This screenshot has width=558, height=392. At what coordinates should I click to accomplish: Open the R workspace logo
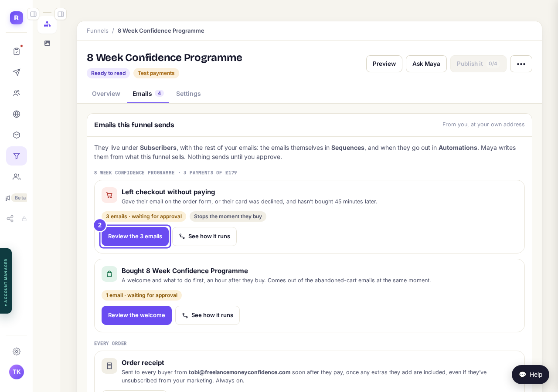(17, 18)
